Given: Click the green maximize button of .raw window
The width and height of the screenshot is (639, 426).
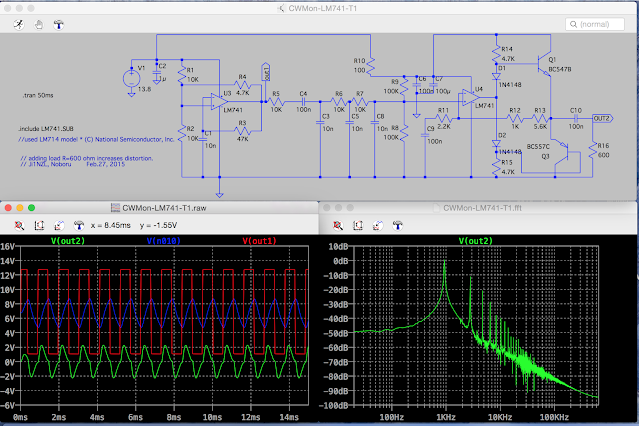Looking at the screenshot, I should coord(31,208).
